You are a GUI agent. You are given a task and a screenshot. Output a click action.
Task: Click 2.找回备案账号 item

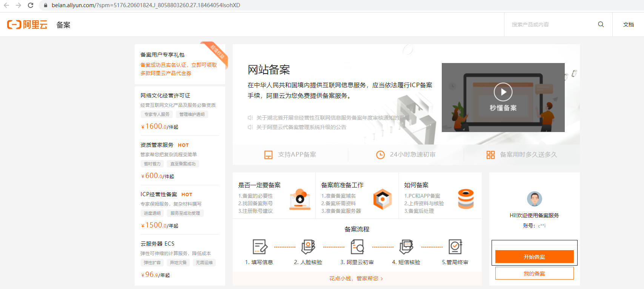(x=255, y=203)
